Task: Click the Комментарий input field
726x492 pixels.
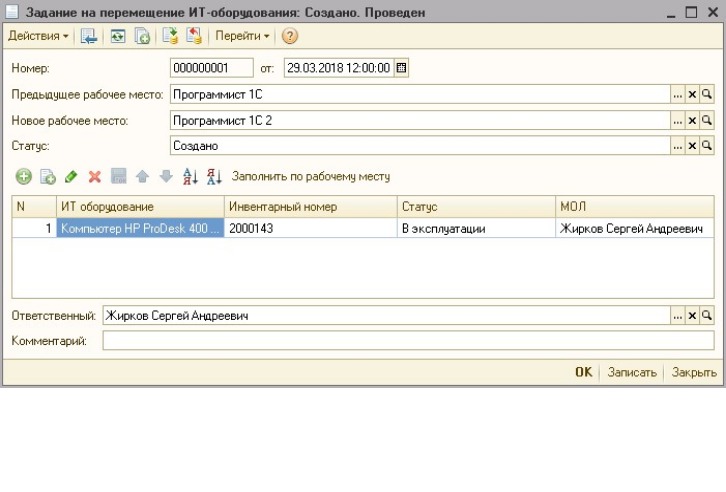Action: tap(408, 341)
